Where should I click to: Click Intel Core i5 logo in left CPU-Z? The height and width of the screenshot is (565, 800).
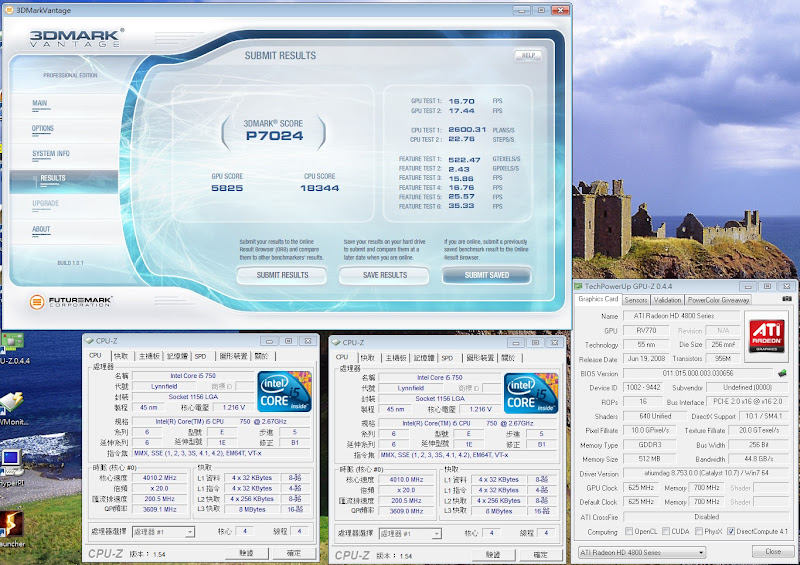[283, 391]
